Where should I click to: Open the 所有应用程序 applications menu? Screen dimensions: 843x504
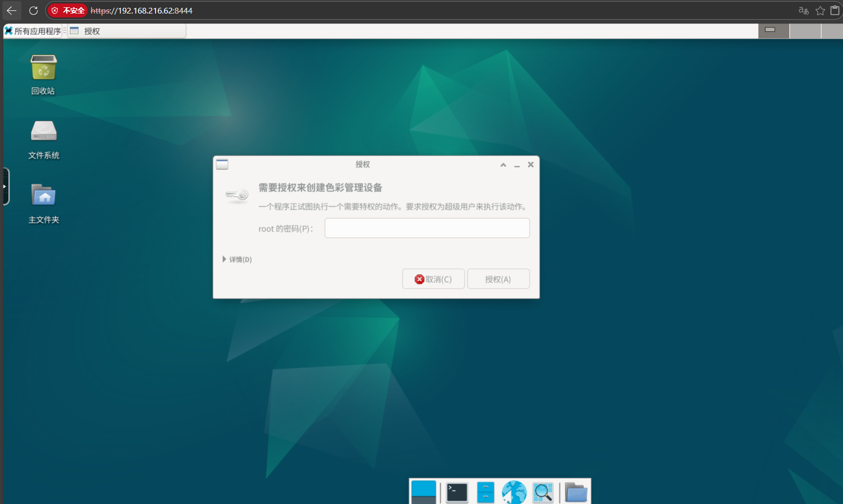click(33, 31)
